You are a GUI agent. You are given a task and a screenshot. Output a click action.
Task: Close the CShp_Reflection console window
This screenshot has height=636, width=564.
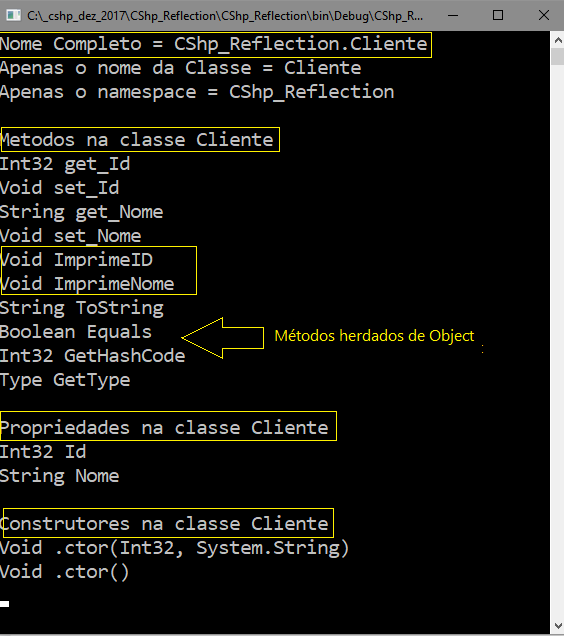click(543, 15)
